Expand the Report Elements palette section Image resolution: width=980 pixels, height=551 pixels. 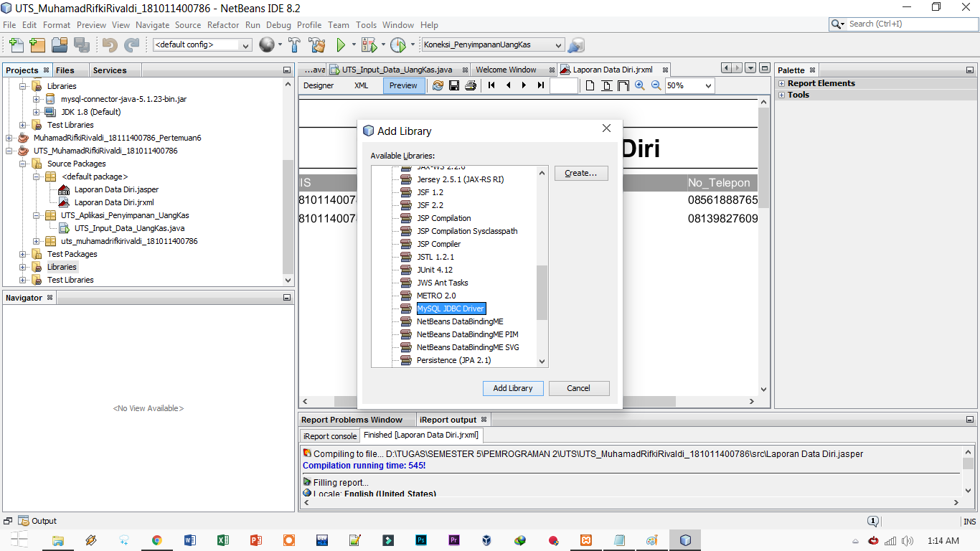tap(782, 83)
